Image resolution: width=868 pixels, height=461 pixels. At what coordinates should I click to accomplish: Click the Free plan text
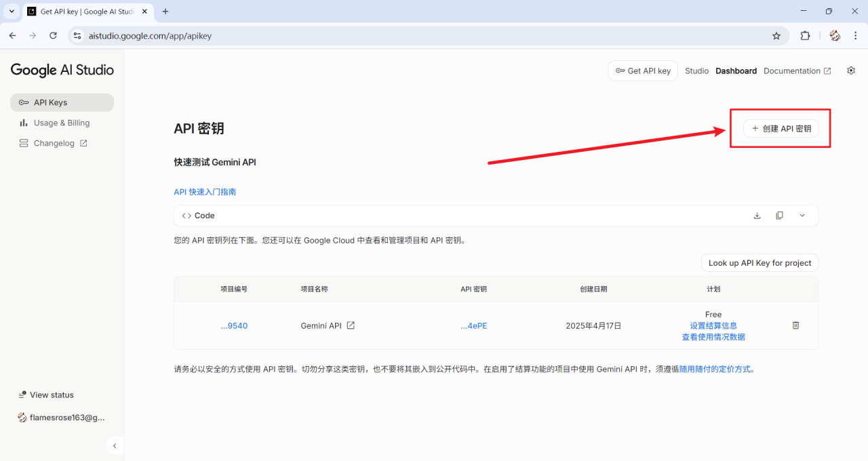click(713, 315)
